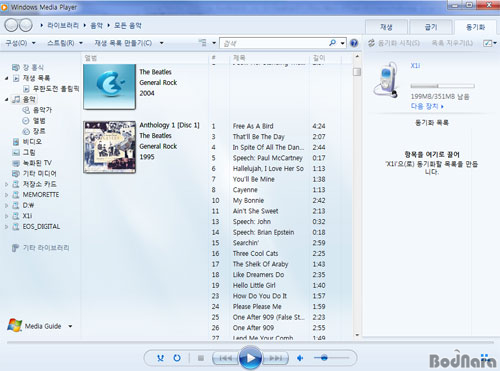This screenshot has height=371, width=500.
Task: Click the 목록 지우기(L) button
Action: (452, 43)
